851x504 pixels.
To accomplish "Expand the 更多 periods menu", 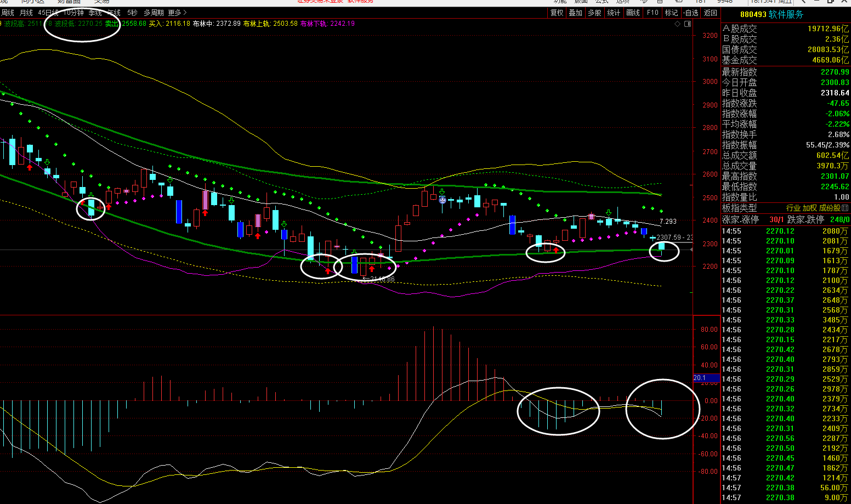I will coord(177,13).
